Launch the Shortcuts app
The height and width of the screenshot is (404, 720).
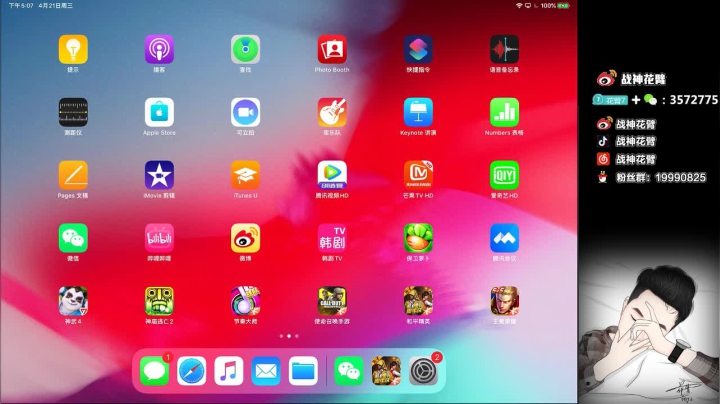418,49
